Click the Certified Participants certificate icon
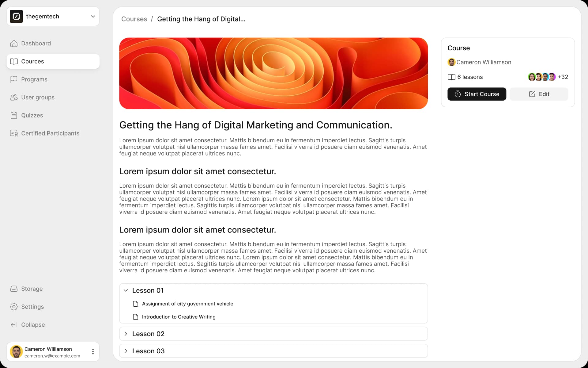This screenshot has height=368, width=588. coord(14,133)
